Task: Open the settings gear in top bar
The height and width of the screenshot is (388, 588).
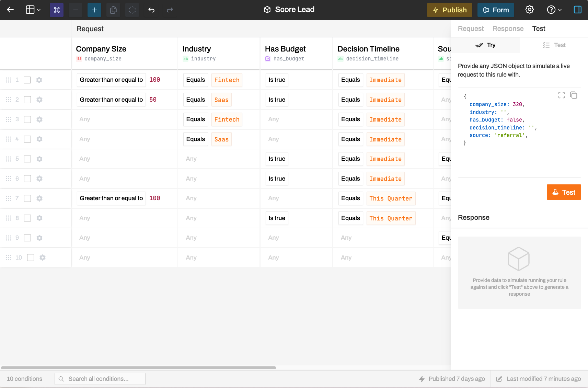Action: [x=530, y=10]
